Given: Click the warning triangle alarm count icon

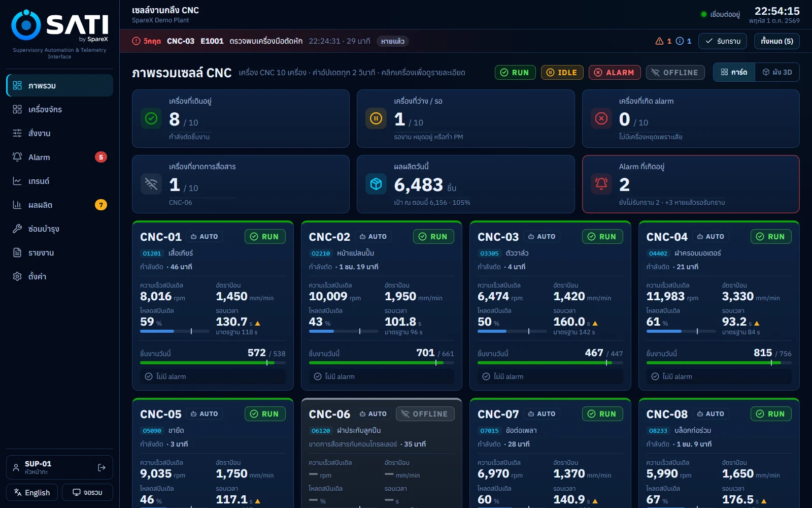Looking at the screenshot, I should click(x=659, y=41).
